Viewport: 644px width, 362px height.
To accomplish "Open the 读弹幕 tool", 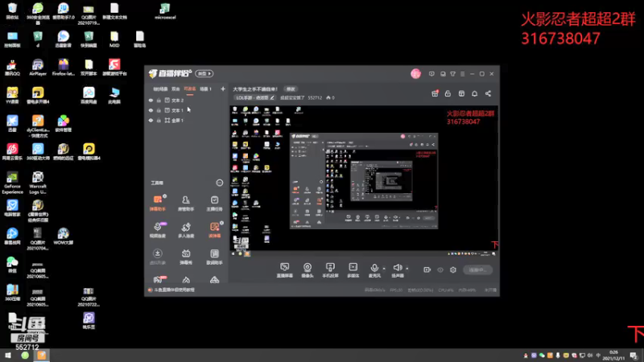I will coord(214,230).
